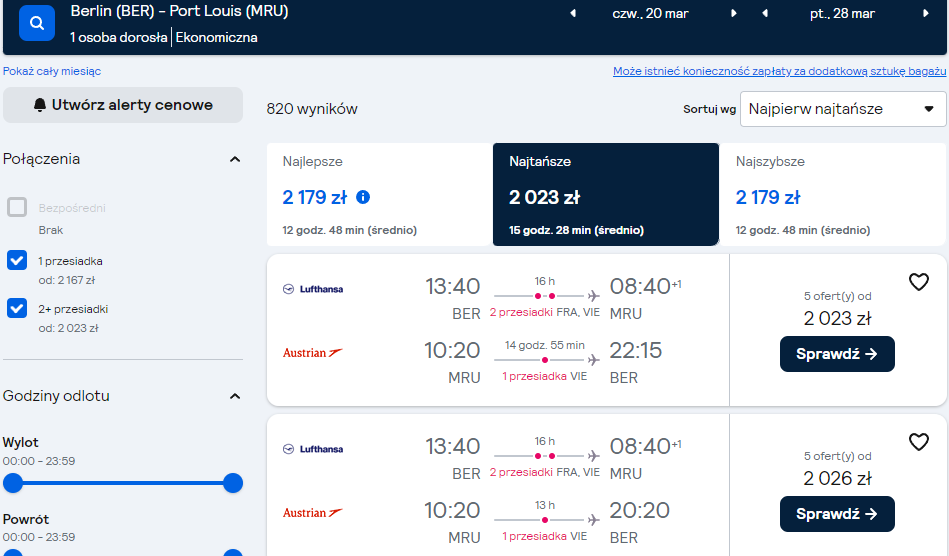The height and width of the screenshot is (556, 949).
Task: Open the search magnifier button
Action: [x=37, y=23]
